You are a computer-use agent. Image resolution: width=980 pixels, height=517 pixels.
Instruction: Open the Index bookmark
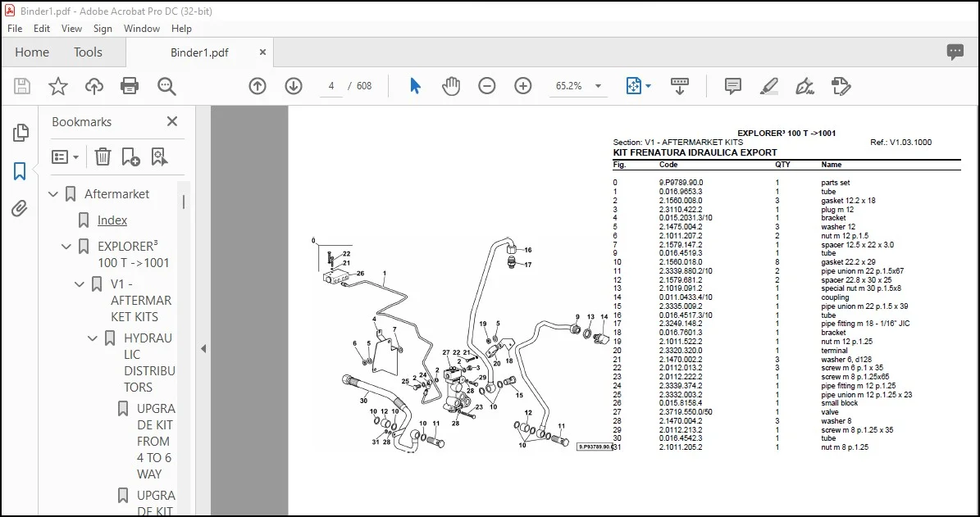point(112,220)
